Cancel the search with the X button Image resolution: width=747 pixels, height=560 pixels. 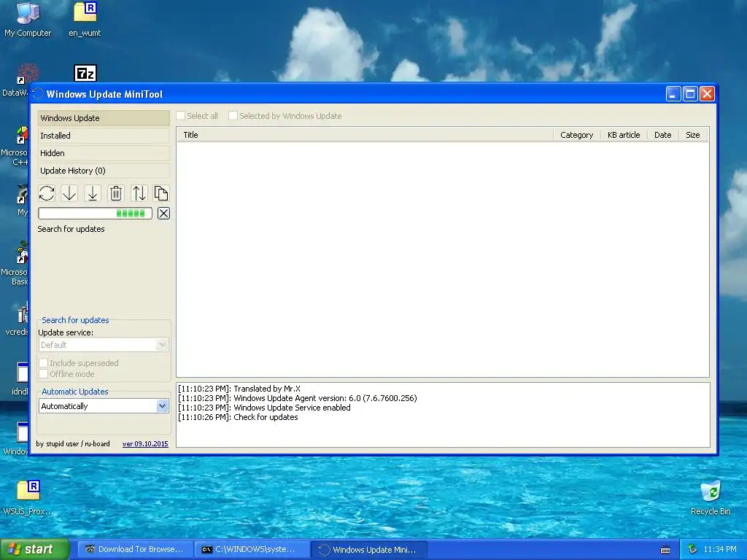163,214
